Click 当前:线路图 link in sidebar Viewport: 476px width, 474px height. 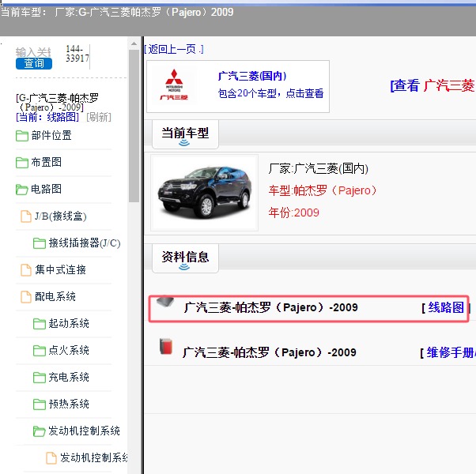tap(47, 117)
